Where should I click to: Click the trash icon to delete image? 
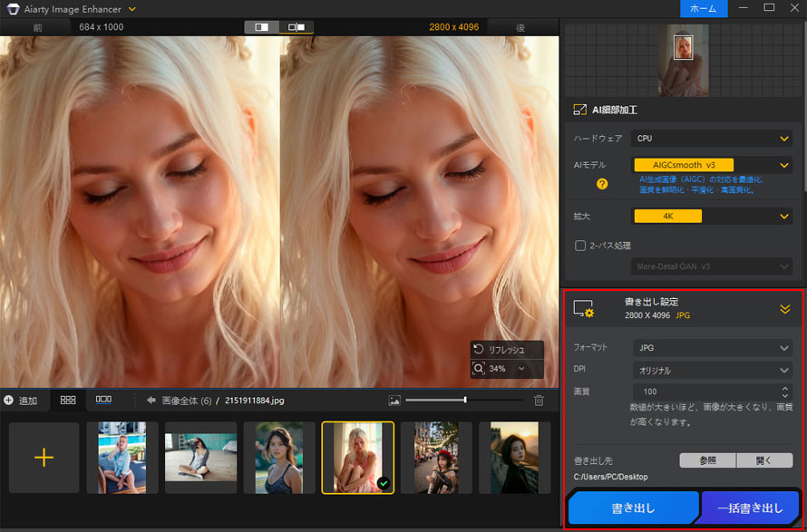pyautogui.click(x=539, y=401)
